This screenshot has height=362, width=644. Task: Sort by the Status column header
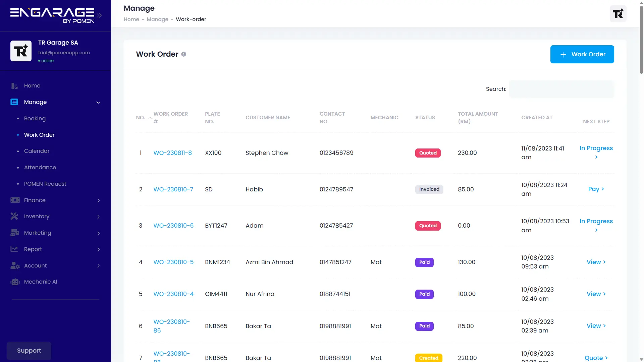pyautogui.click(x=425, y=118)
